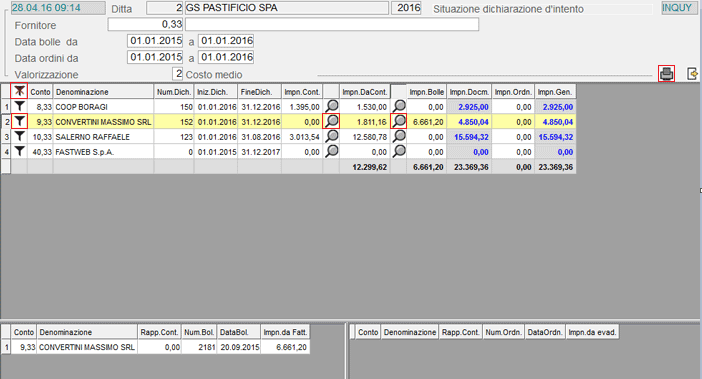Open Impn.DaCont. magnifier for CONVERTINI MASSIMO SRL

click(398, 121)
